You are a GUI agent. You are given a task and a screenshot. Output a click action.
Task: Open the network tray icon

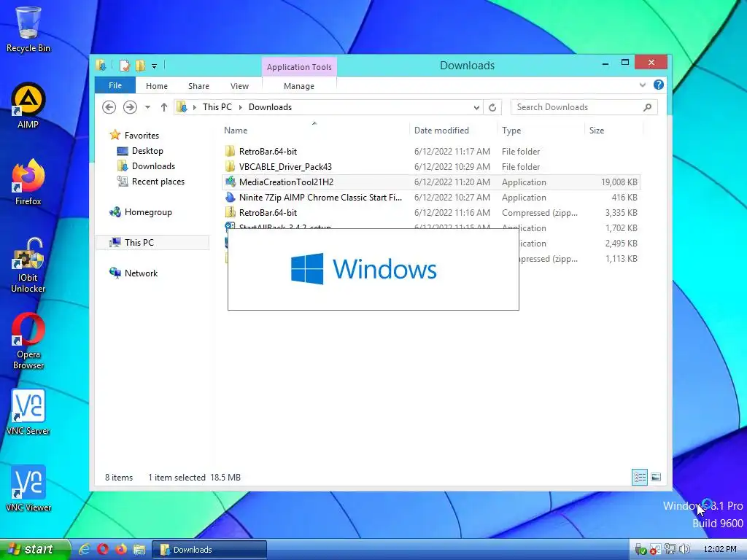tap(670, 550)
